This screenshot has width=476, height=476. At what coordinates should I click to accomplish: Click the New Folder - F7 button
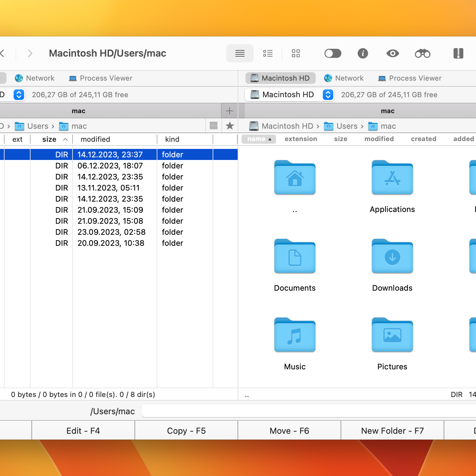coord(392,430)
